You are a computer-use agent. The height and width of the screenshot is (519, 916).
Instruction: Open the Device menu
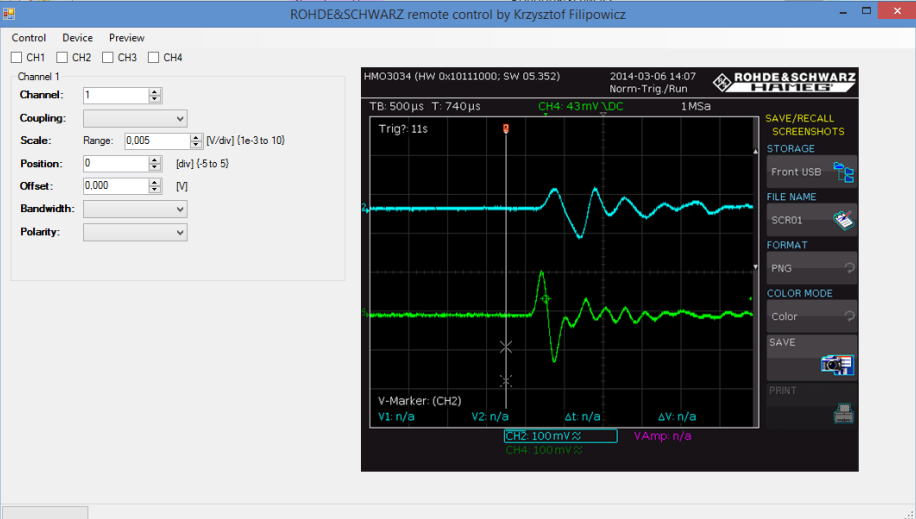pos(78,38)
